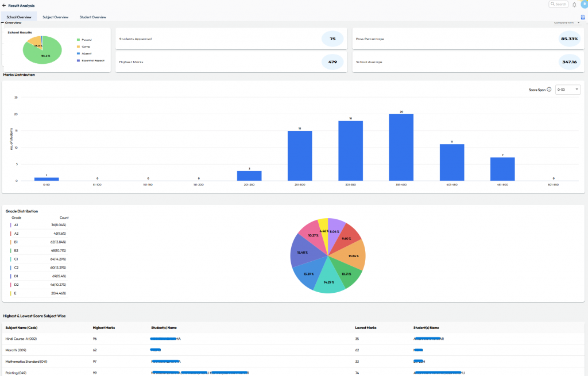Switch to the Student Overview tab
The height and width of the screenshot is (376, 588).
point(92,17)
